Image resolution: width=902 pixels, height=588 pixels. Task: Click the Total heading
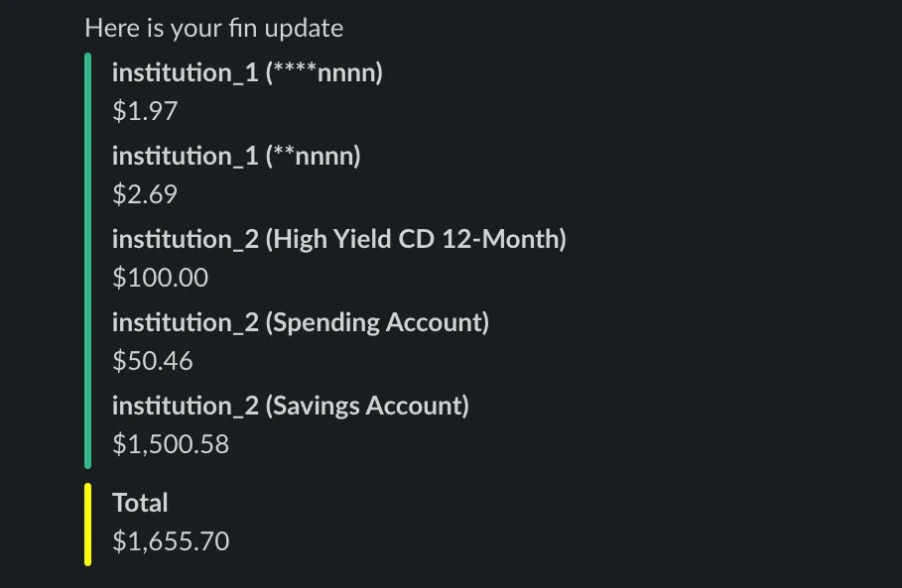point(140,503)
